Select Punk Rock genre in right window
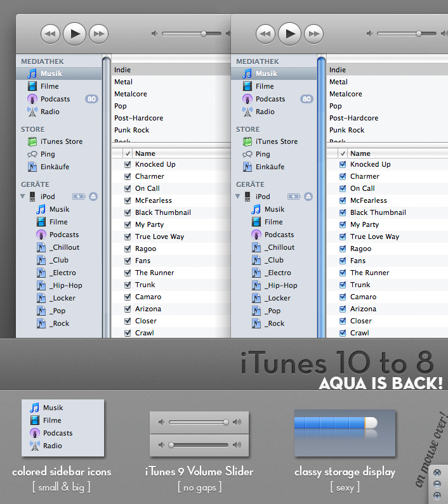The image size is (448, 504). click(387, 130)
